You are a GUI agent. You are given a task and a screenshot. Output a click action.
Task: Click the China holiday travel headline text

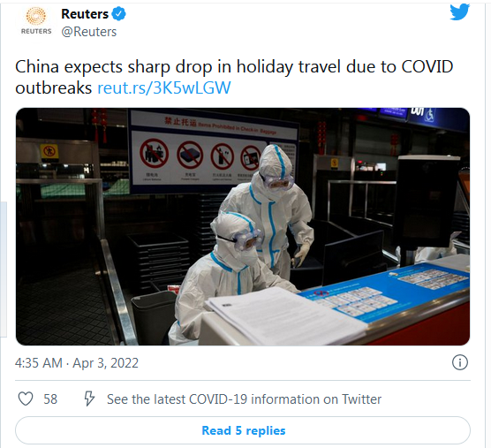[x=234, y=77]
